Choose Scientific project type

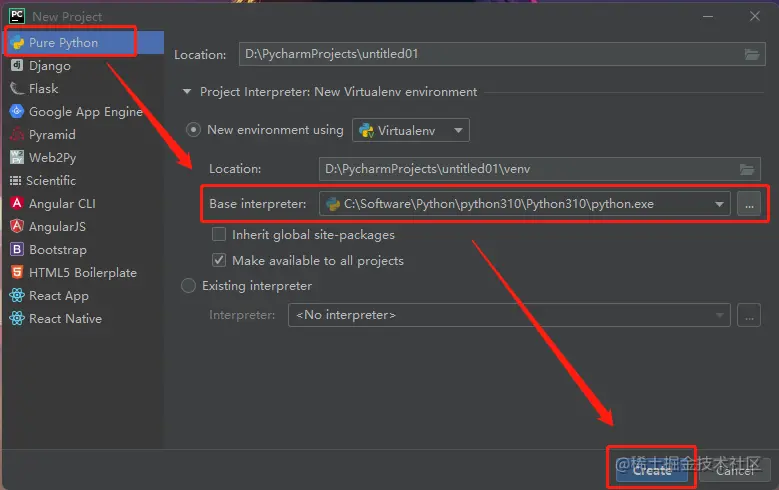click(x=84, y=180)
